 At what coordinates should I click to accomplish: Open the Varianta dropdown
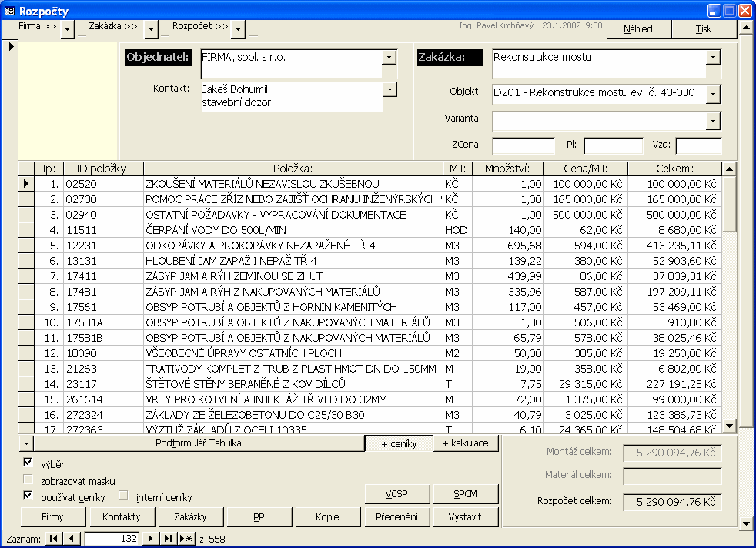point(713,121)
